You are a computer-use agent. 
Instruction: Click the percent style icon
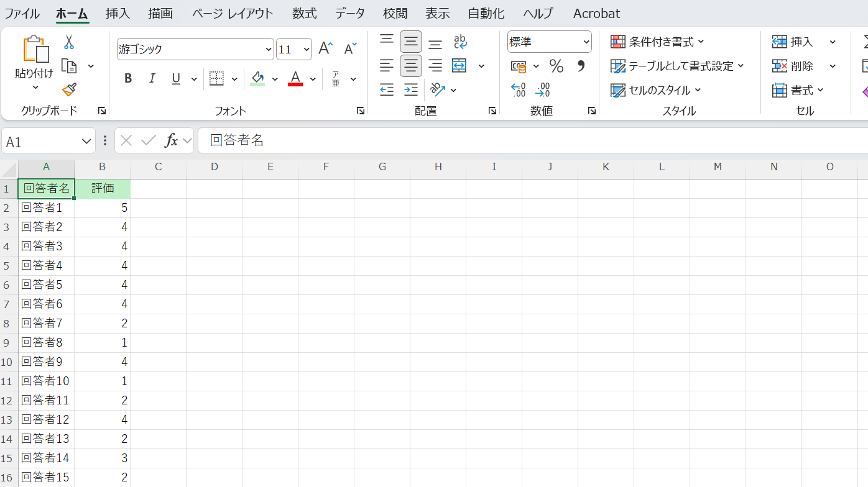[x=556, y=66]
